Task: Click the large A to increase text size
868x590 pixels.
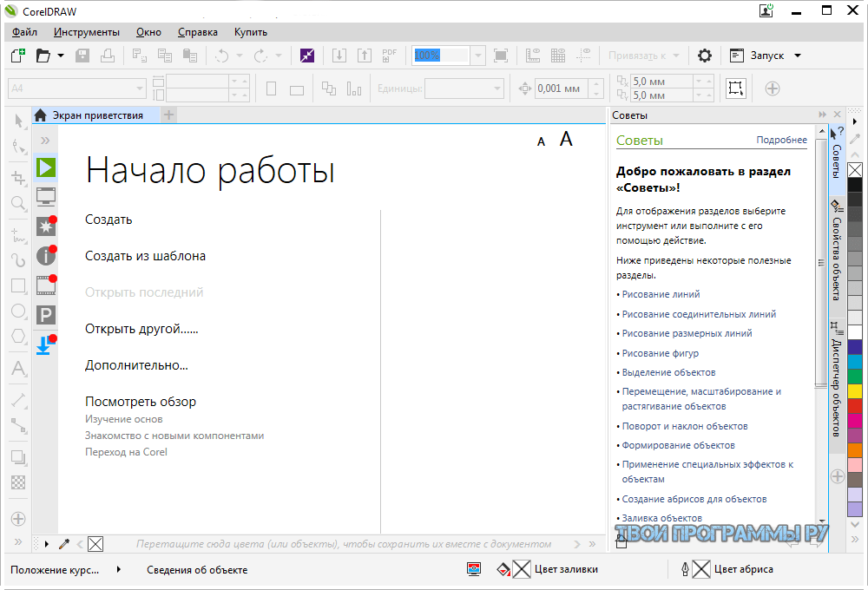Action: point(566,139)
